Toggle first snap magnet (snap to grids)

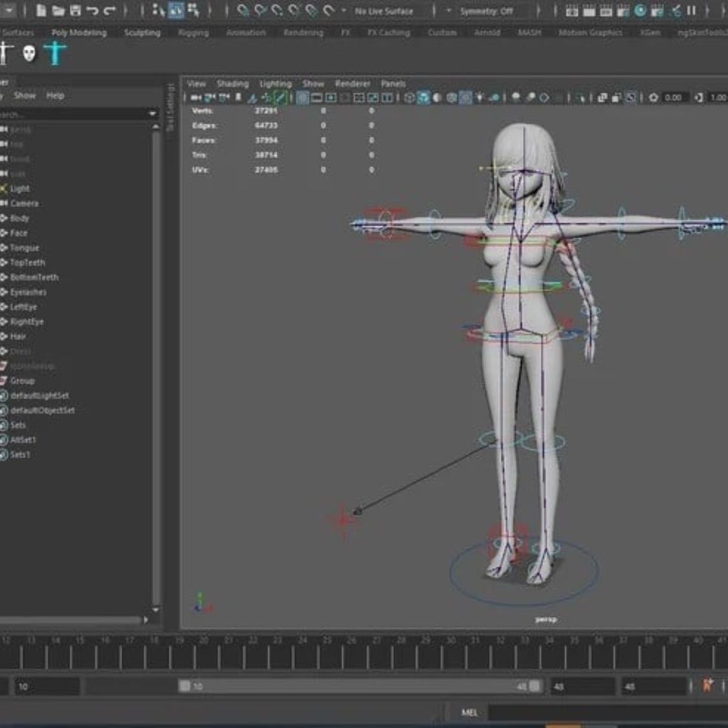[x=242, y=10]
